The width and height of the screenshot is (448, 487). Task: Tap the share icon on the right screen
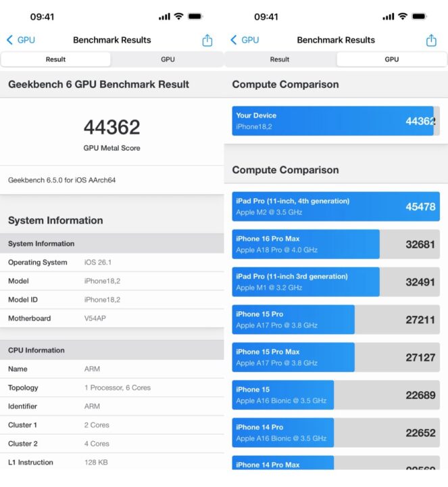point(431,40)
